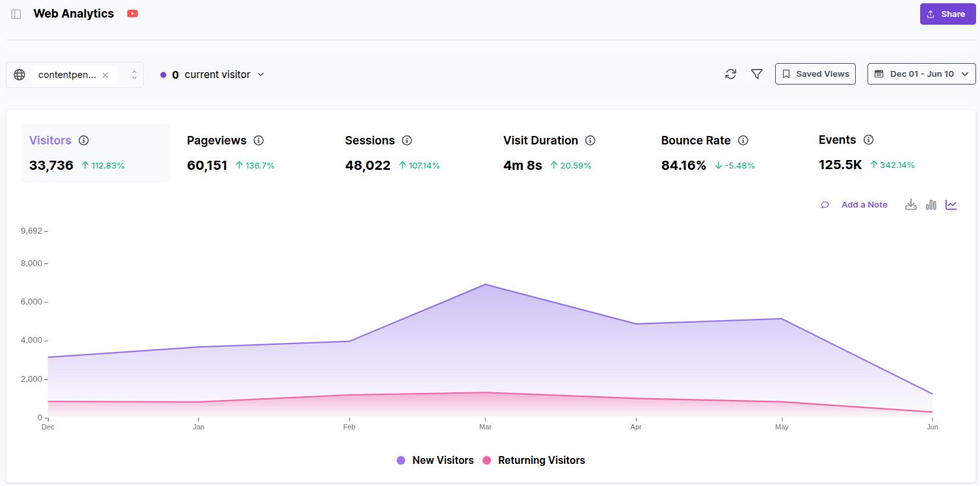Click the note bubble icon
This screenshot has height=486, width=980.
tap(825, 205)
